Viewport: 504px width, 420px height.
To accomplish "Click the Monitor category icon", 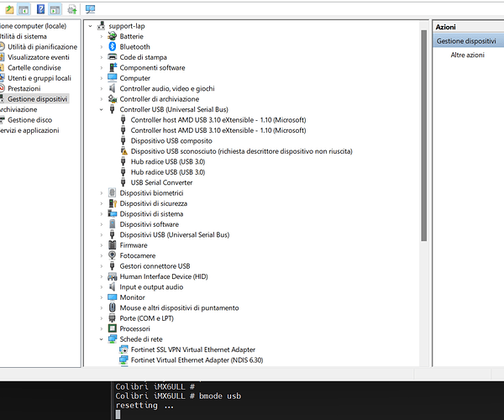I will pyautogui.click(x=113, y=297).
